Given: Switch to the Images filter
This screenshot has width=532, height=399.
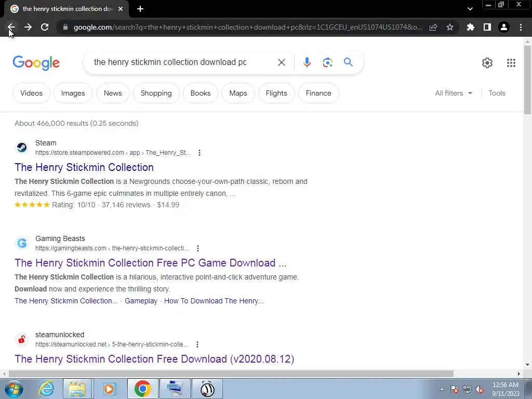Looking at the screenshot, I should (73, 93).
